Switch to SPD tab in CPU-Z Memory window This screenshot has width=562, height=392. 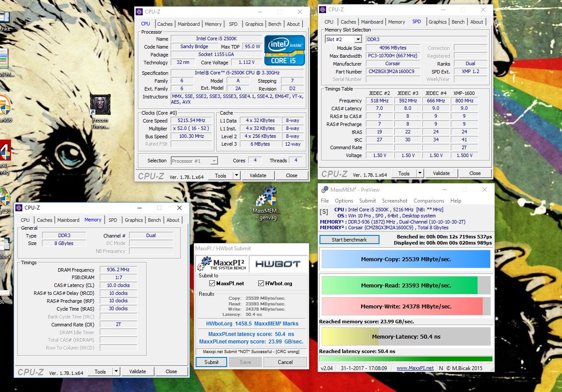point(113,220)
